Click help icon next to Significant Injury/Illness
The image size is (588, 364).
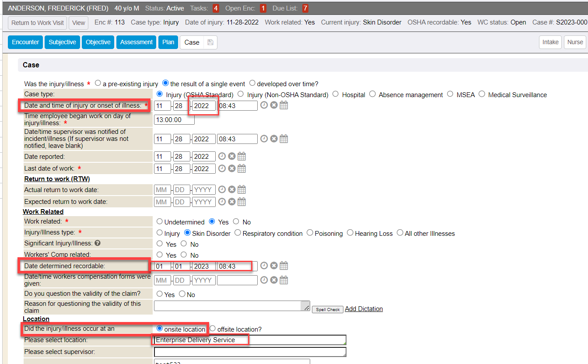98,243
